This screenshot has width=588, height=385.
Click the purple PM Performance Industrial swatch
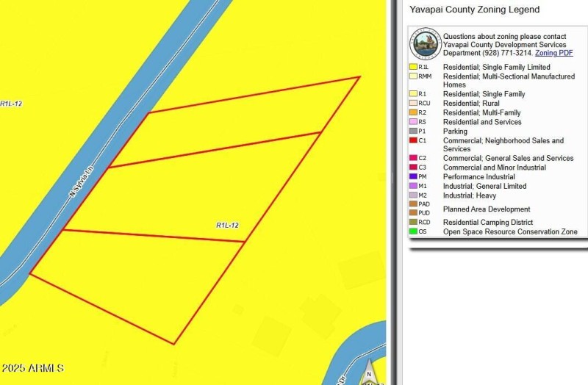(413, 176)
